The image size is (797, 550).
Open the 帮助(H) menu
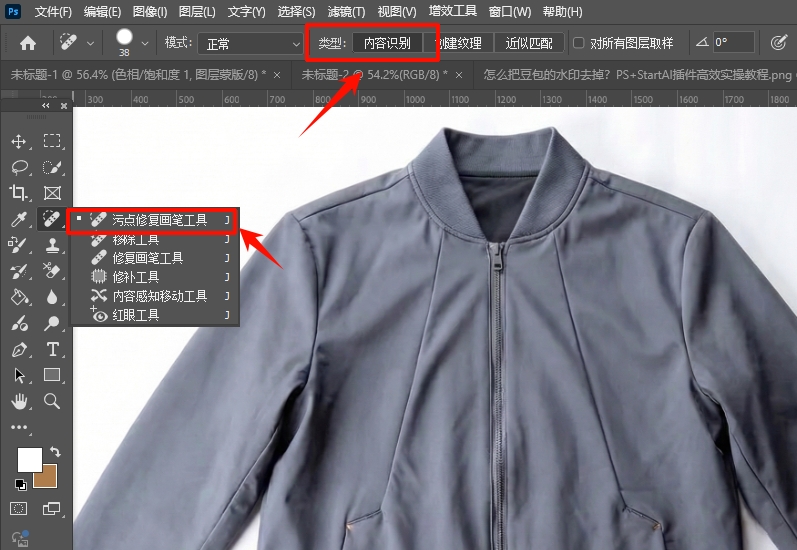point(563,11)
